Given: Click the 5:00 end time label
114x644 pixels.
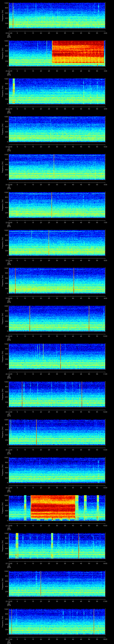Looking at the screenshot, I should (105, 147).
